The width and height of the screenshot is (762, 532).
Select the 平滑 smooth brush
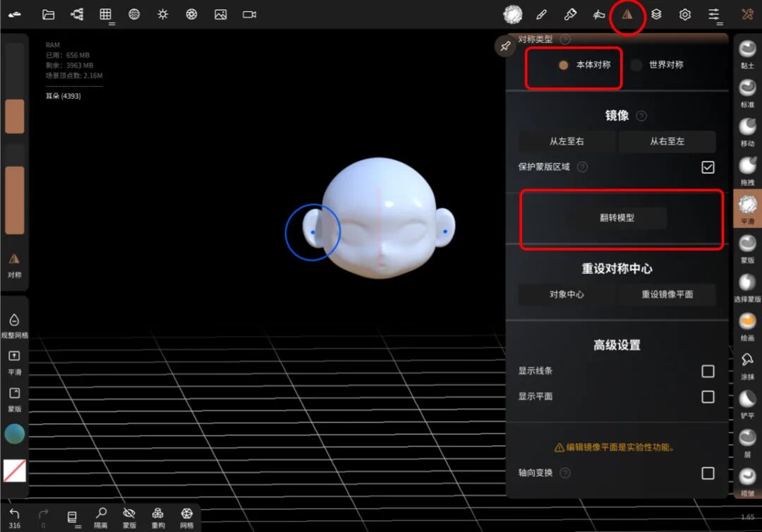point(747,210)
